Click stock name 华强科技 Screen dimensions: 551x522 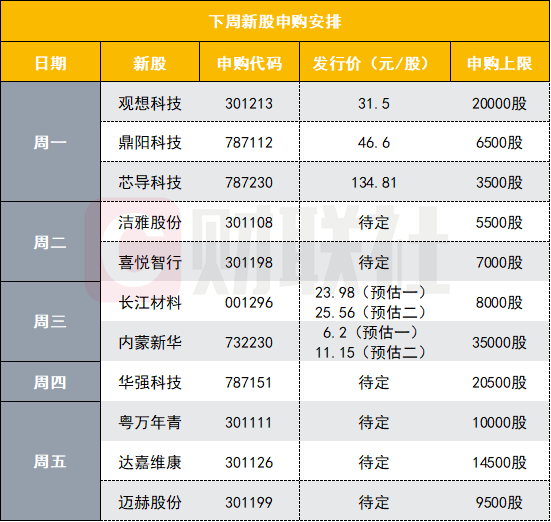[150, 382]
